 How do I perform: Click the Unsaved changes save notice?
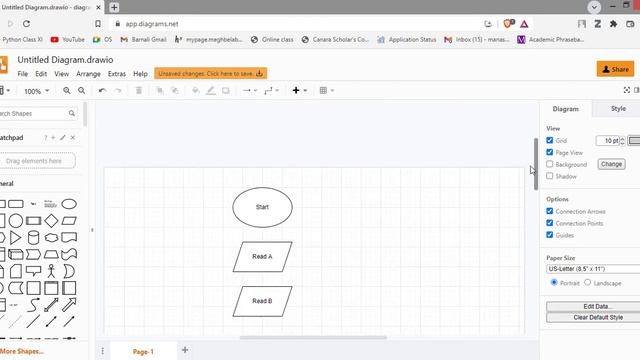[x=211, y=73]
